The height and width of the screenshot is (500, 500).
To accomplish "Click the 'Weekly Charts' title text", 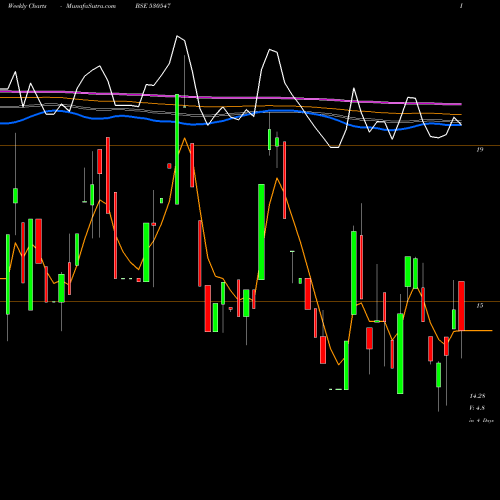I will pos(27,6).
